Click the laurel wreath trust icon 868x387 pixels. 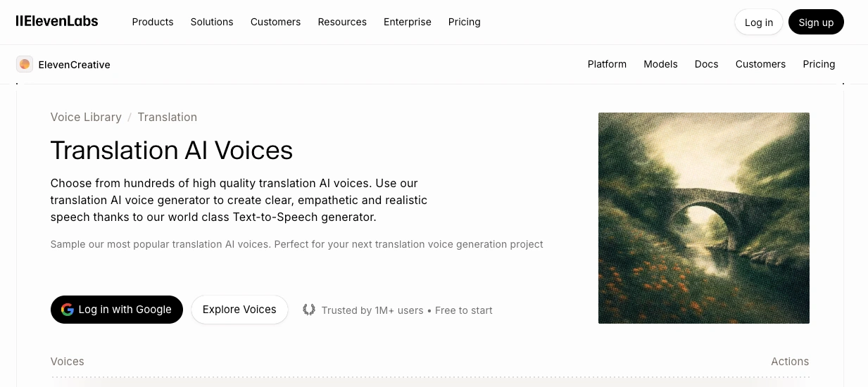pyautogui.click(x=309, y=310)
